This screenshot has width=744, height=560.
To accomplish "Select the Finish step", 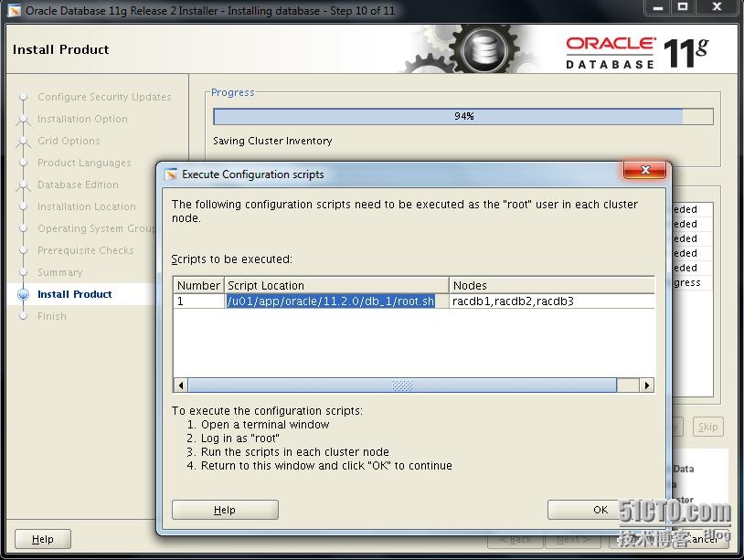I will pyautogui.click(x=52, y=316).
